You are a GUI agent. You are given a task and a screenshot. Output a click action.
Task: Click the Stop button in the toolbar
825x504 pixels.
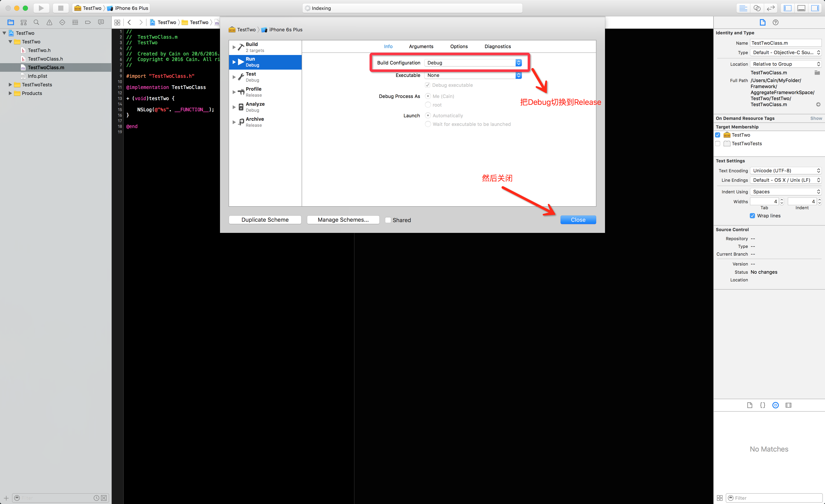[61, 8]
